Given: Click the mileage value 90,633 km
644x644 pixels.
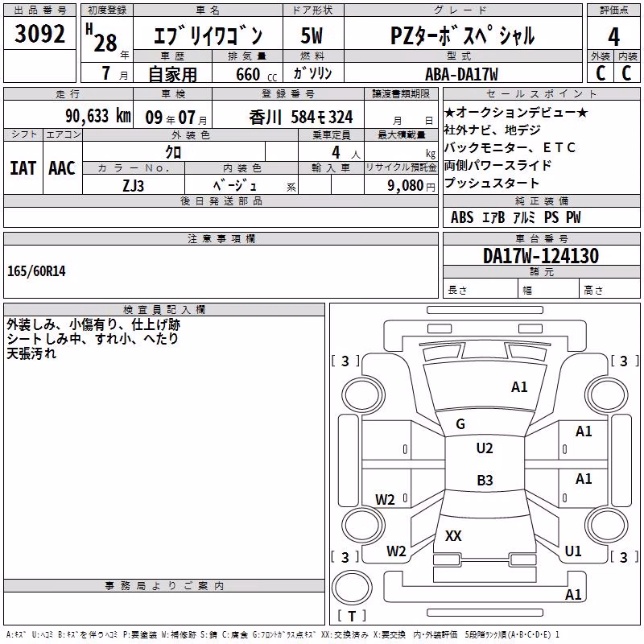Looking at the screenshot, I should click(98, 116).
